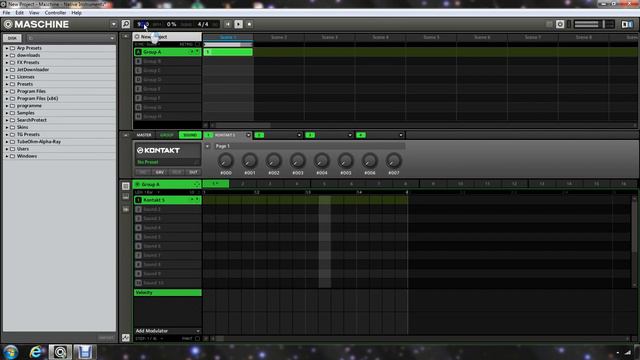
Task: Expand the FX Presets folder
Action: (7, 62)
